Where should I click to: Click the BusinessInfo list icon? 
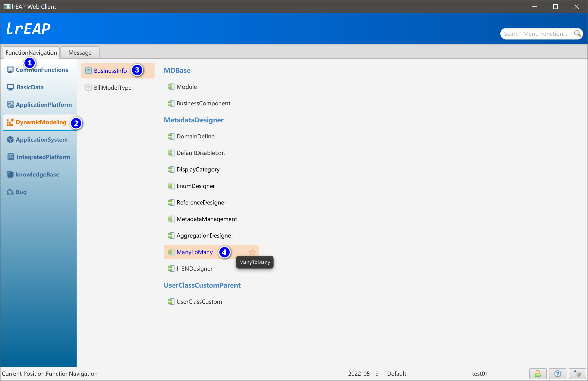click(x=89, y=71)
